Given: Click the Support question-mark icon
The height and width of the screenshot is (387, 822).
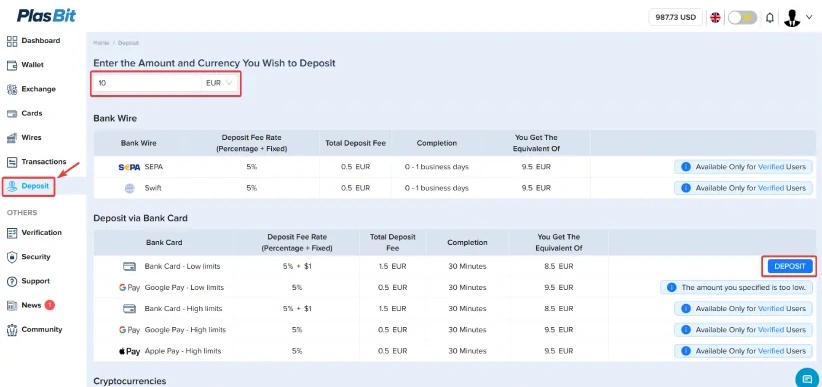Looking at the screenshot, I should [12, 281].
